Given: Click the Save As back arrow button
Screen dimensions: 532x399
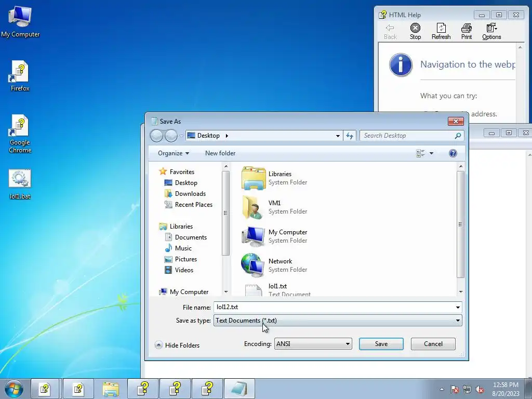Looking at the screenshot, I should click(x=156, y=136).
